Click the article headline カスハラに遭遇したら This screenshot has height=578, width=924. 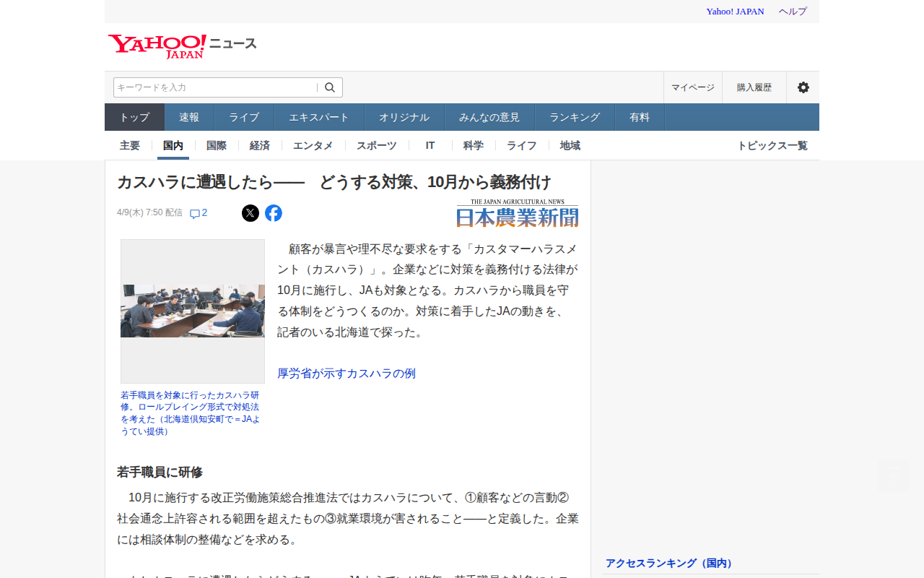tap(334, 182)
